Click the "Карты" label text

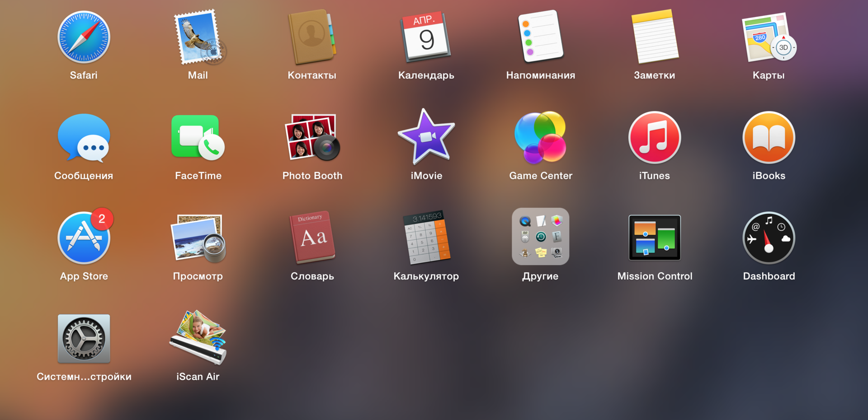pos(769,75)
